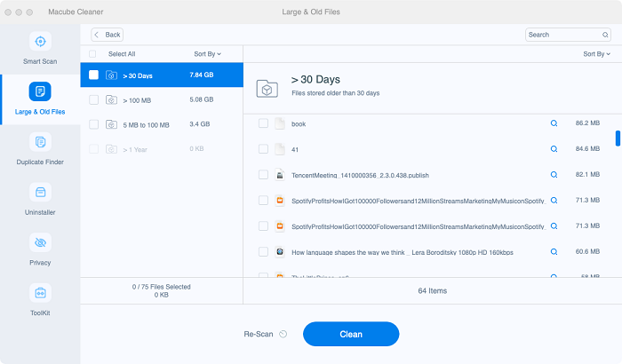Click the 5.08 GB size value
The width and height of the screenshot is (622, 364).
202,99
